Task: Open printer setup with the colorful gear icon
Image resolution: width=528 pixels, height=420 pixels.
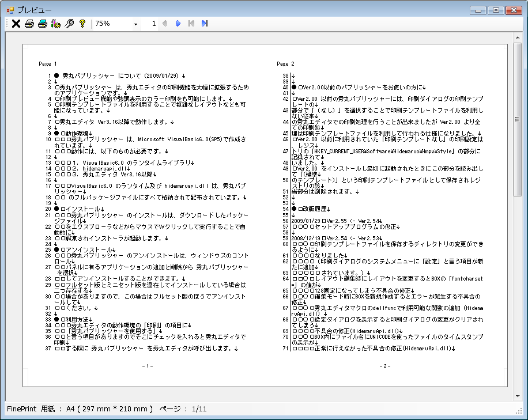Action: tap(56, 24)
